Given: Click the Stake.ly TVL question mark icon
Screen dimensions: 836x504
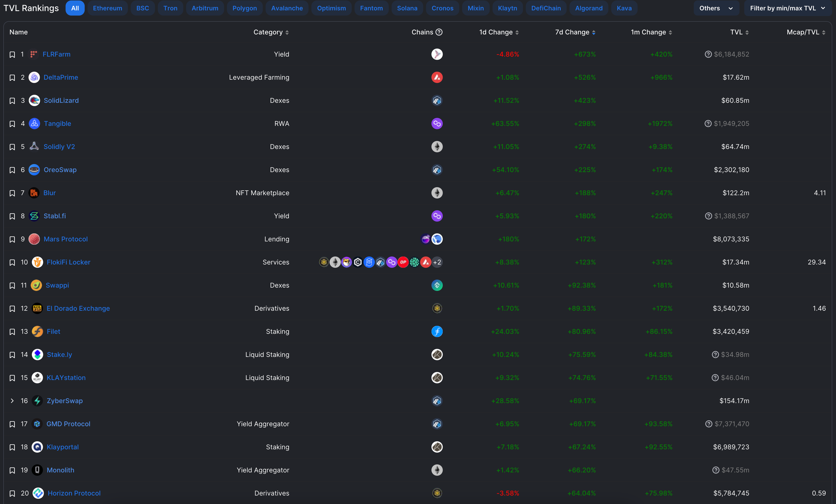Looking at the screenshot, I should pos(715,355).
